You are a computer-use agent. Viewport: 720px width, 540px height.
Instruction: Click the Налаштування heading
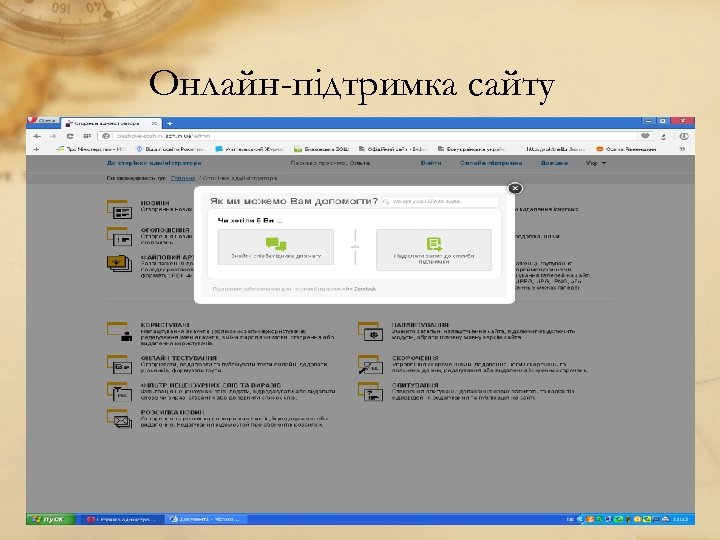(x=420, y=325)
